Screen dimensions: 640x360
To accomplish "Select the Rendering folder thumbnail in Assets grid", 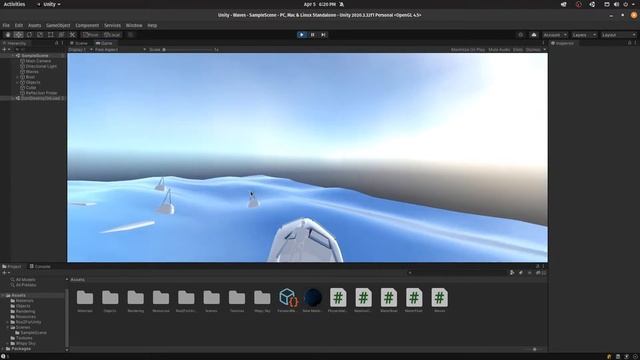I will (x=136, y=297).
